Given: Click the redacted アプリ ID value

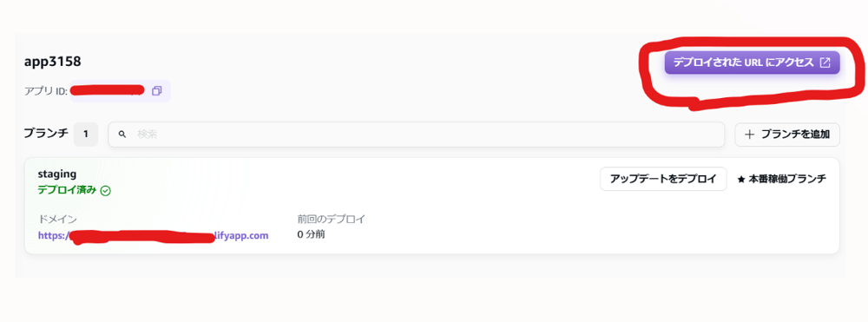Looking at the screenshot, I should pos(108,90).
